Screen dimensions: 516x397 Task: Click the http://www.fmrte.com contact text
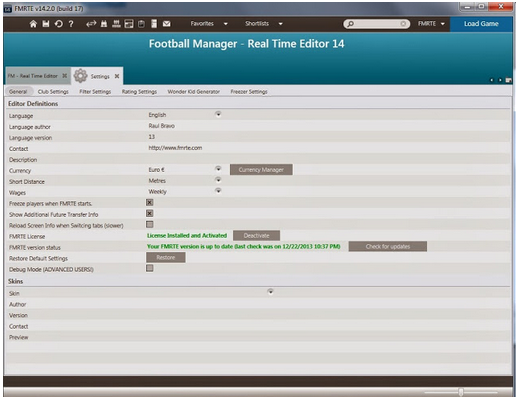coord(175,148)
